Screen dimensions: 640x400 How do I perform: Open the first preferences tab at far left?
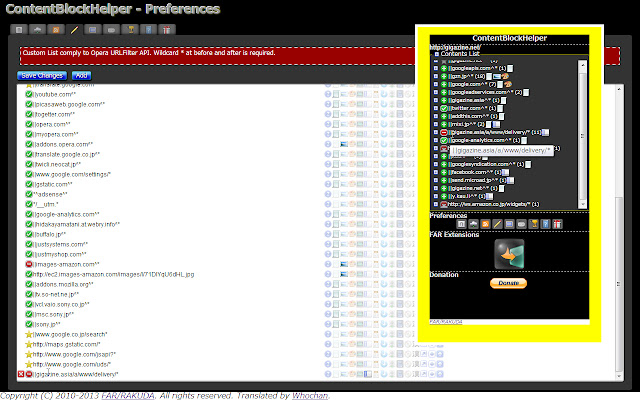click(19, 30)
